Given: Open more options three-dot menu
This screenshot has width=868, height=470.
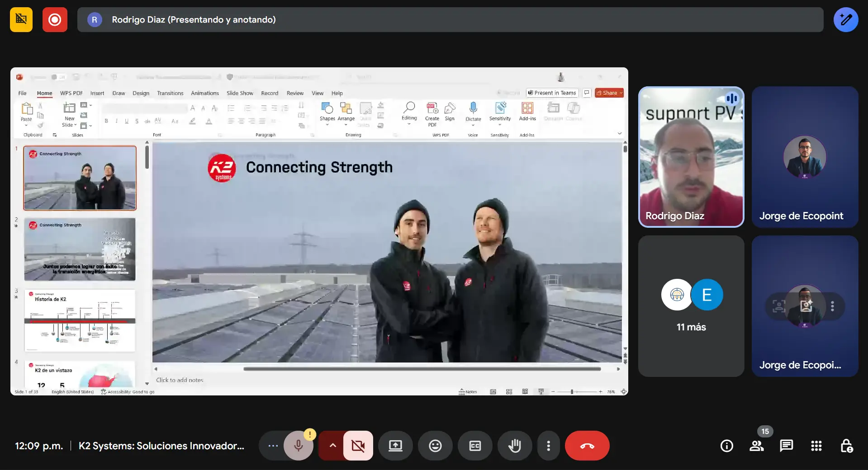Looking at the screenshot, I should click(548, 446).
